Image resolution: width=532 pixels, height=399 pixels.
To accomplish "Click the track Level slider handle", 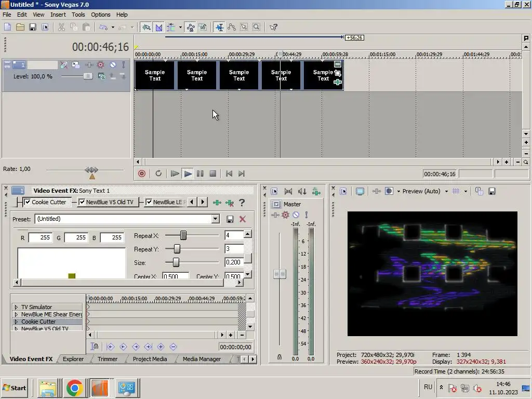I will point(88,76).
